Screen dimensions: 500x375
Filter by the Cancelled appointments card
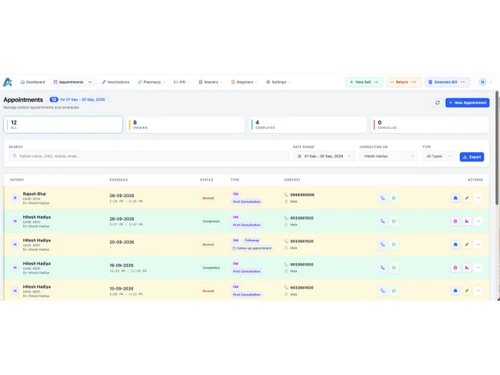430,125
